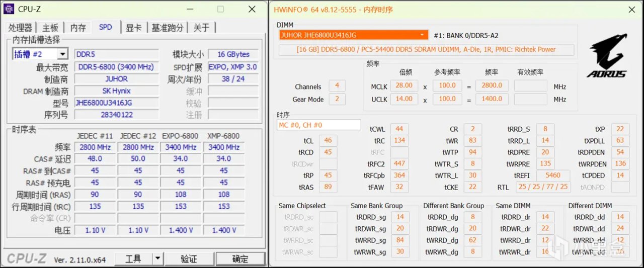Click the CPU-Z app icon in title bar
This screenshot has height=268, width=644.
point(10,9)
